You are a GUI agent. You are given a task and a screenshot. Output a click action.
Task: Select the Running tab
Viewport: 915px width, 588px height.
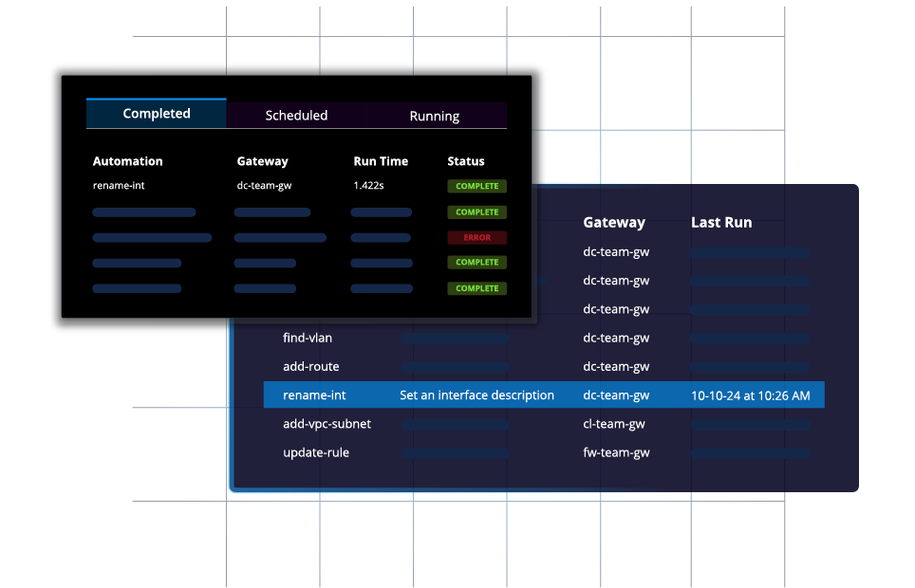[x=434, y=117]
